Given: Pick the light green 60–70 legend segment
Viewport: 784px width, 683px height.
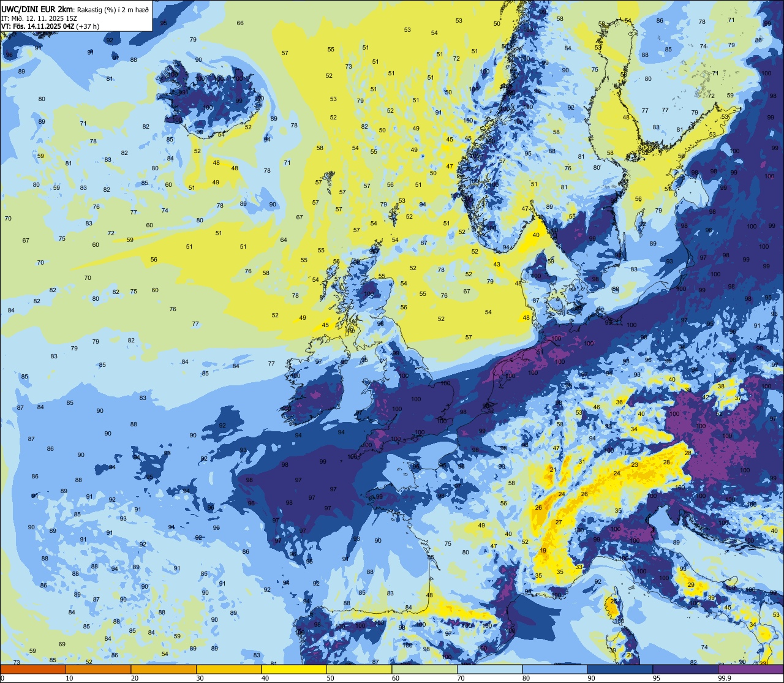Looking at the screenshot, I should (424, 670).
